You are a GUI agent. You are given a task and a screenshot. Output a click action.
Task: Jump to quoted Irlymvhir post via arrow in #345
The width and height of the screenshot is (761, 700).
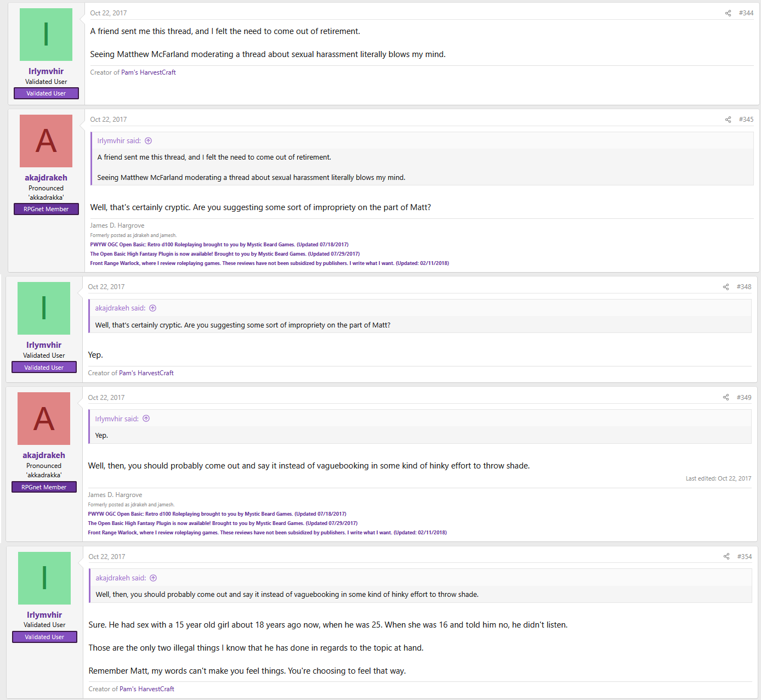pos(148,141)
